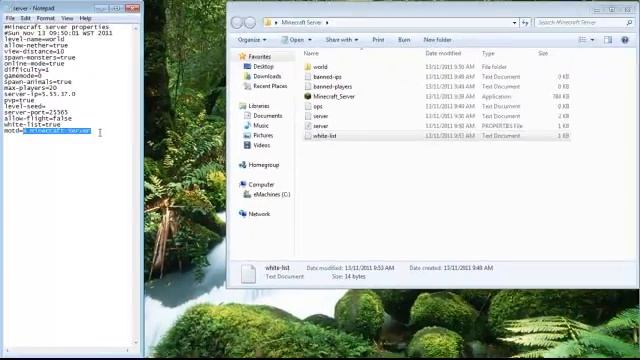
Task: Open the eMachines (C:) drive
Action: click(x=271, y=195)
